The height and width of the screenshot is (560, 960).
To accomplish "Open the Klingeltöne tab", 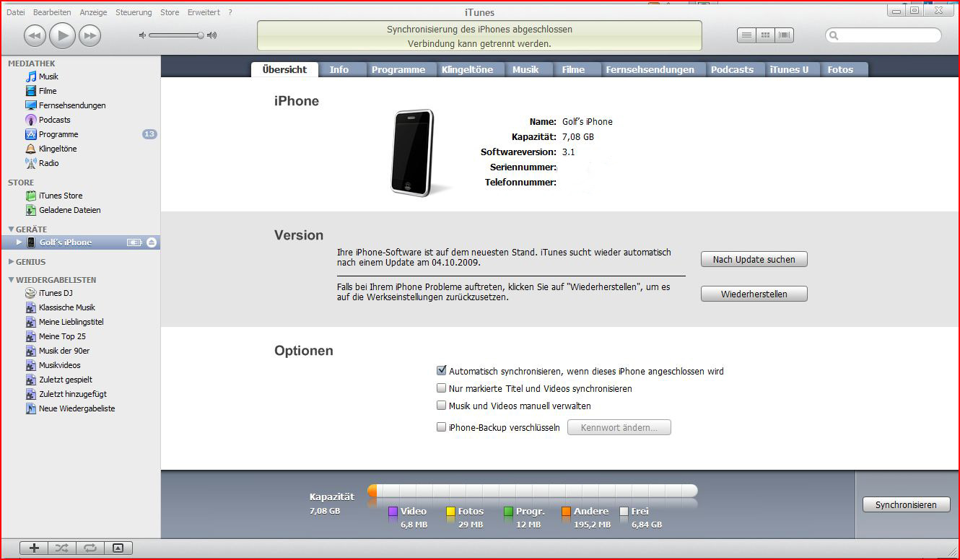I will (x=467, y=69).
